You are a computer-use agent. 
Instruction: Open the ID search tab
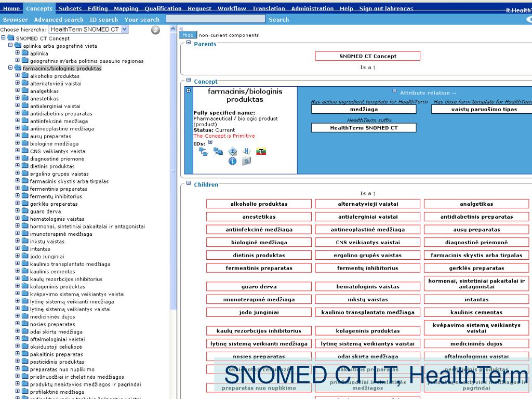(x=103, y=20)
